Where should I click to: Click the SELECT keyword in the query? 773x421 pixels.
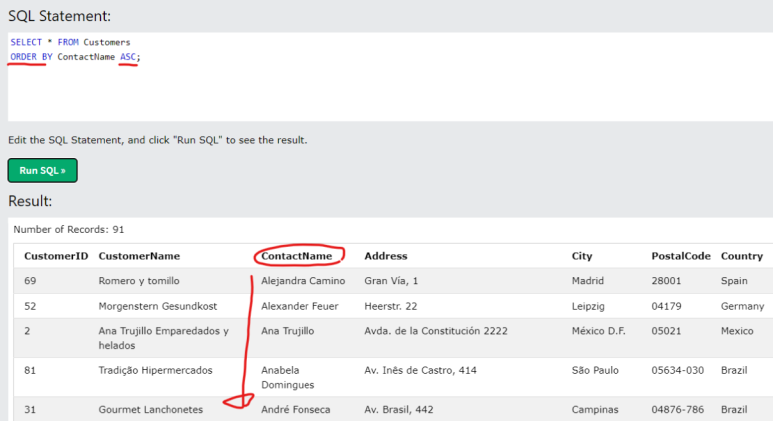pos(26,42)
